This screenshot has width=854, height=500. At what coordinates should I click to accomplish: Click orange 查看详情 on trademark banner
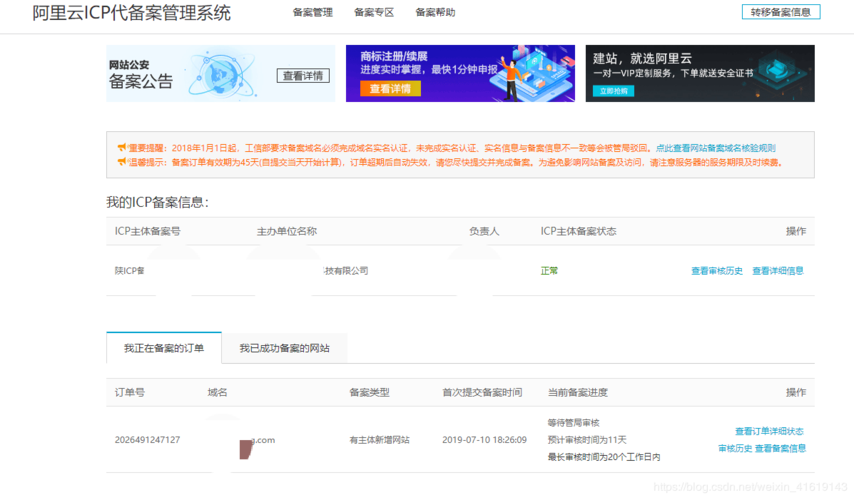click(390, 89)
